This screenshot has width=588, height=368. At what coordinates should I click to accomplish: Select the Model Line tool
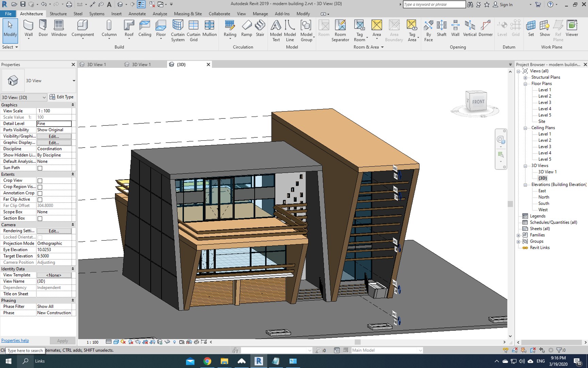coord(290,31)
